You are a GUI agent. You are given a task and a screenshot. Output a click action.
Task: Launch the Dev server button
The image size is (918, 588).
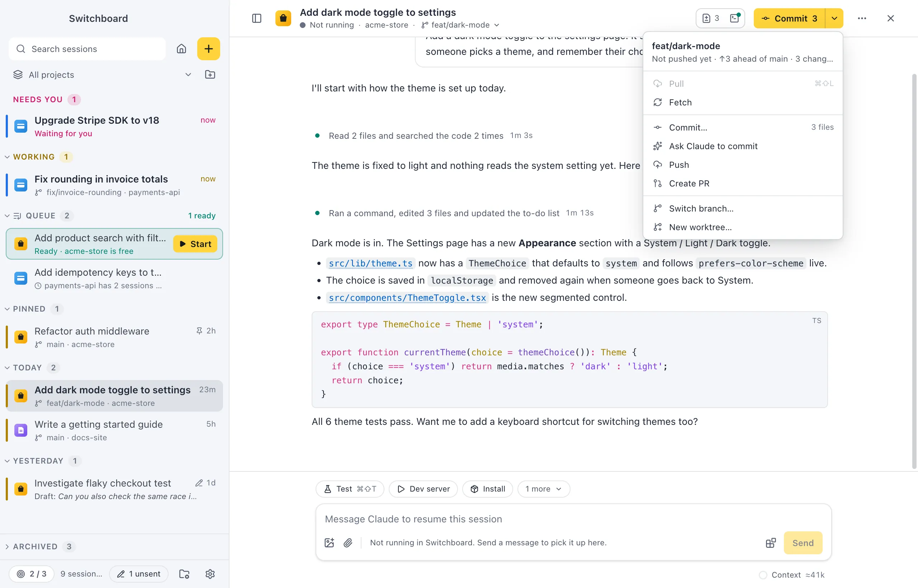[x=423, y=489]
